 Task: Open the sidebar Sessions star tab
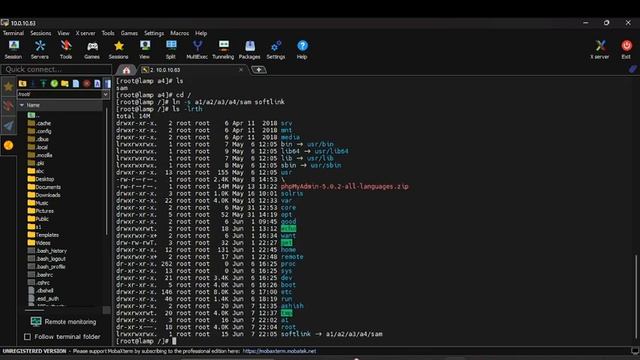click(x=8, y=87)
